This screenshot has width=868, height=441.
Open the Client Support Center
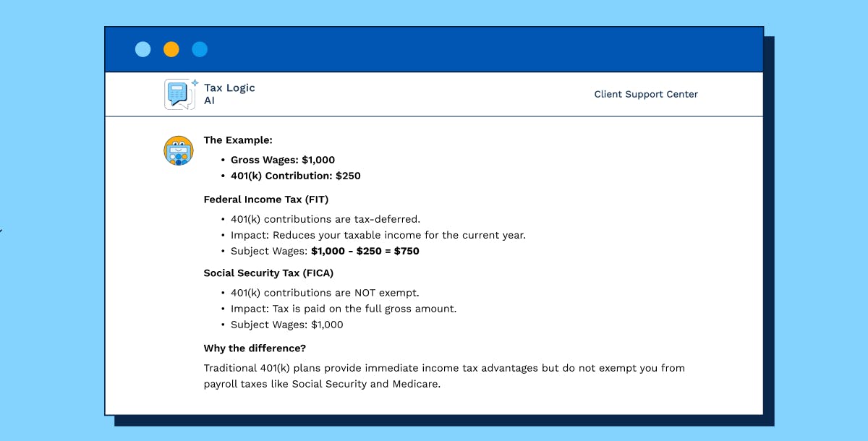pos(646,94)
